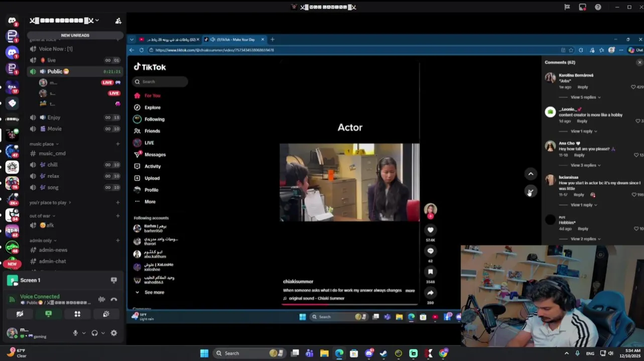Image resolution: width=644 pixels, height=361 pixels.
Task: Collapse the music place category
Action: click(x=44, y=144)
